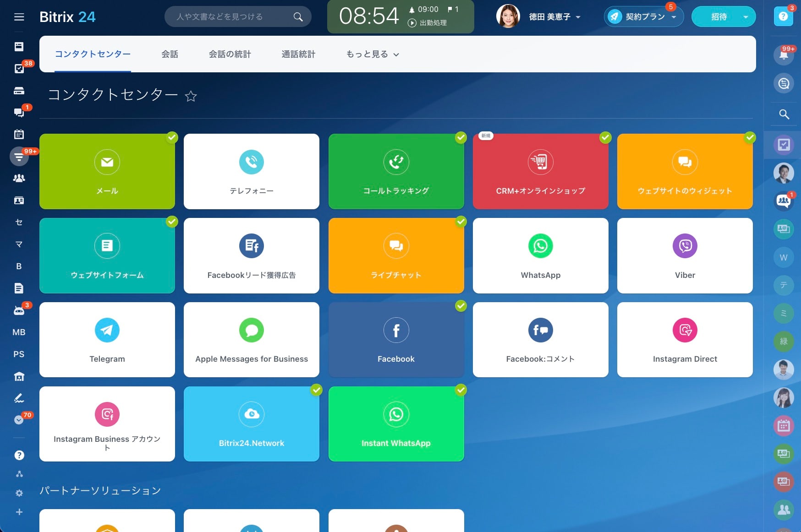
Task: Start workday with 出勤処理 play button
Action: tap(412, 23)
